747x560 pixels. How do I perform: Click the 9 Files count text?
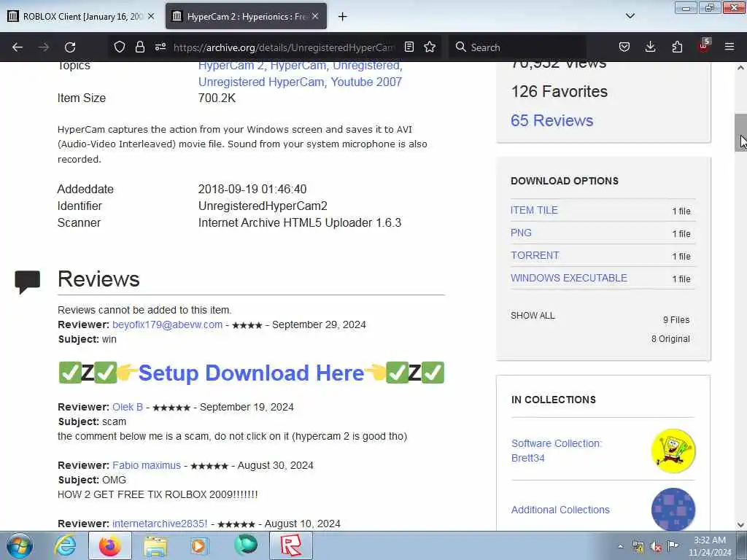676,319
